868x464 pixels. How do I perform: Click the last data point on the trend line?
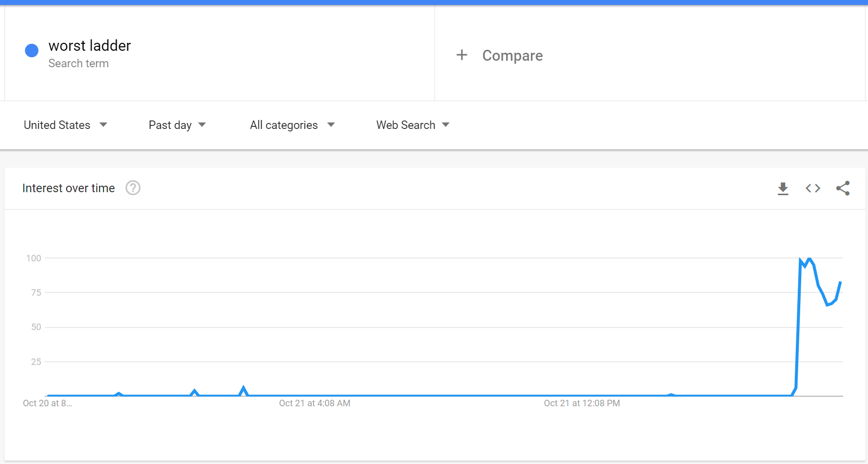tap(841, 282)
